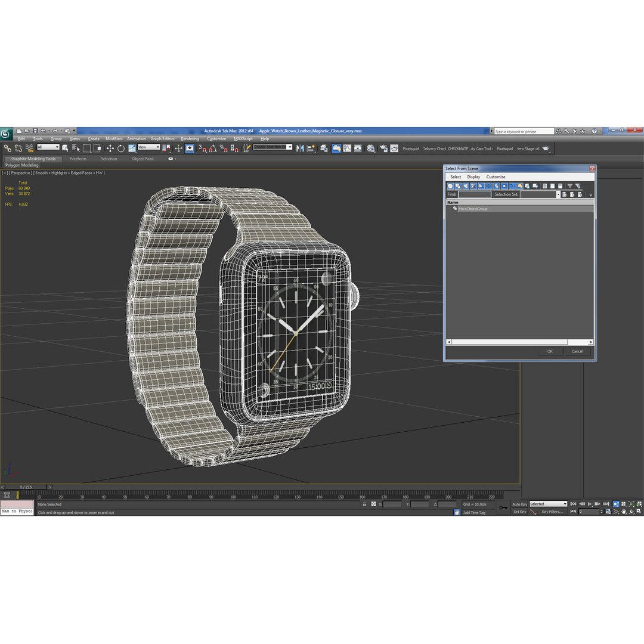This screenshot has height=644, width=644.
Task: Expand the Selection Set dropdown in dialog
Action: pyautogui.click(x=558, y=194)
